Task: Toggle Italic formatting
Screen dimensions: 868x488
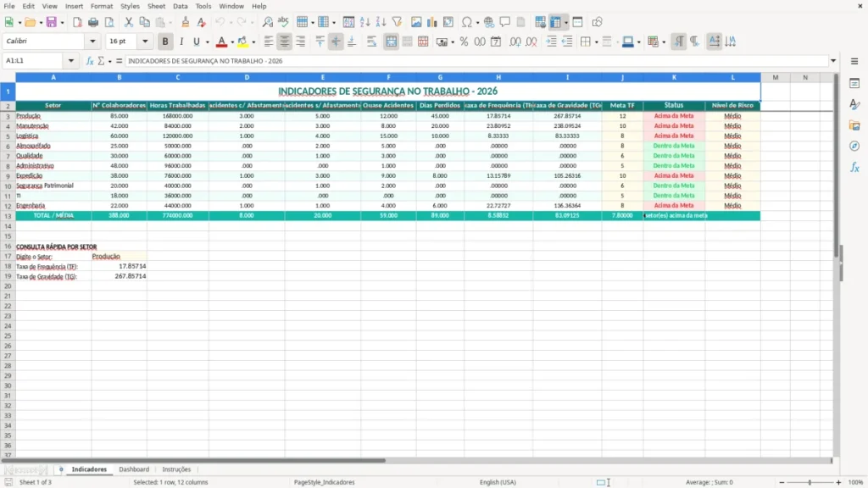Action: 181,42
